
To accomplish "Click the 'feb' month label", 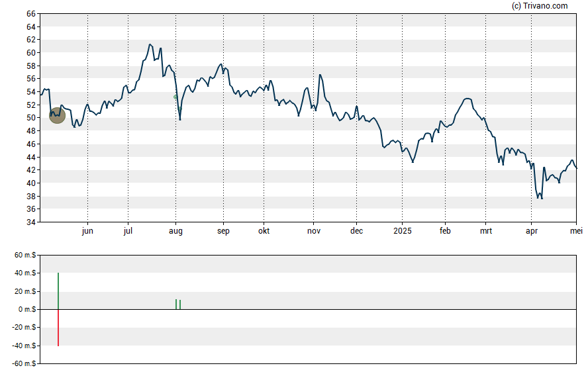I will tap(445, 231).
